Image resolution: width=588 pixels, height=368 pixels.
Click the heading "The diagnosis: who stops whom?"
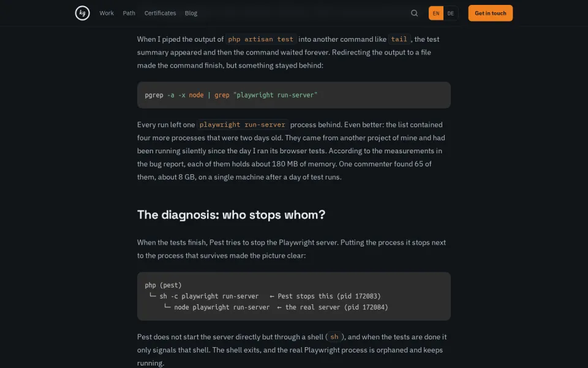pyautogui.click(x=231, y=215)
